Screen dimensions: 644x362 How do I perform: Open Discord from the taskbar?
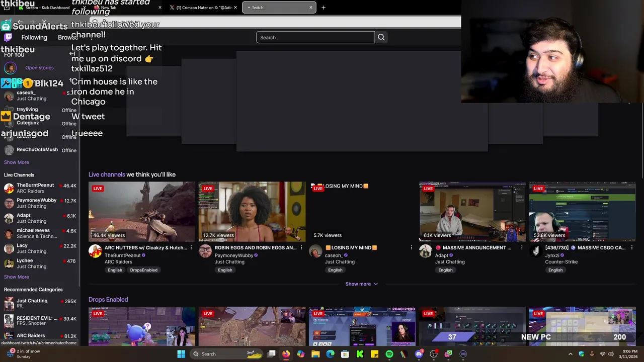419,354
